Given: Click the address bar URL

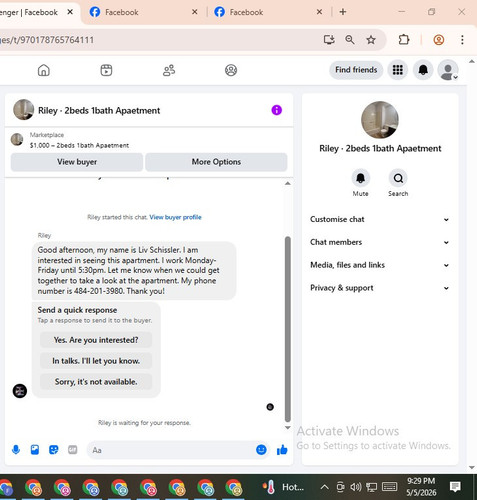Looking at the screenshot, I should tap(47, 40).
